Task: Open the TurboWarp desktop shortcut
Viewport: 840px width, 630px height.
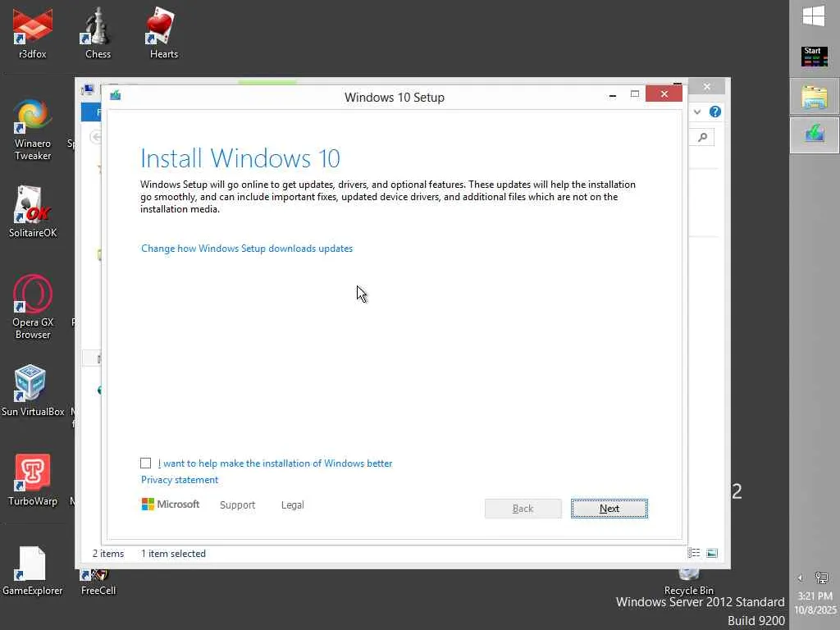Action: click(x=33, y=479)
